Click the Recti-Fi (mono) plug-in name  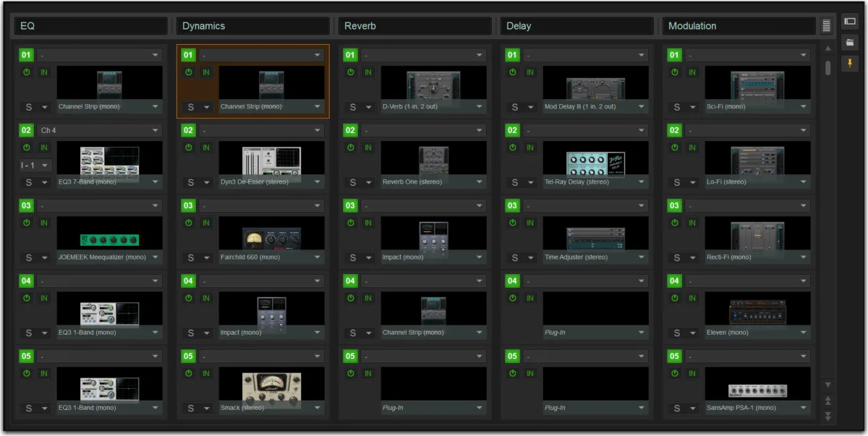click(x=729, y=257)
